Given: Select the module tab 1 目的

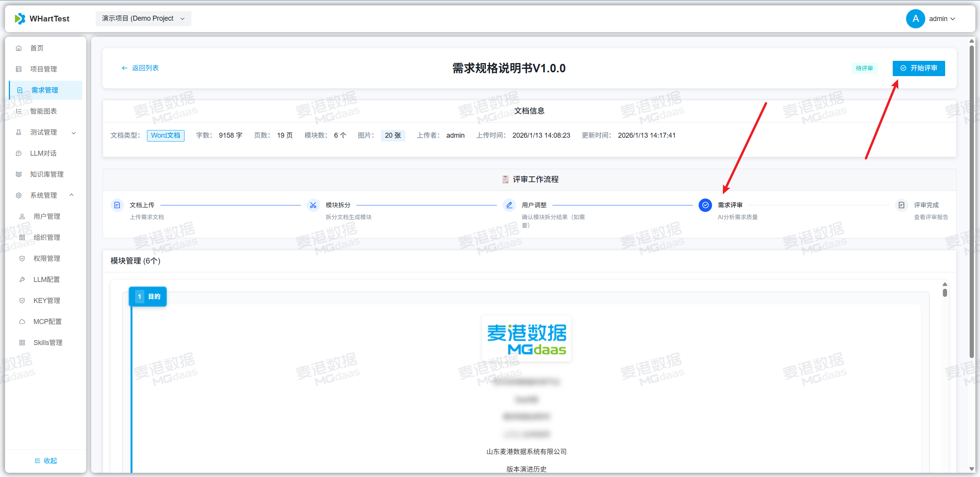Looking at the screenshot, I should 148,296.
